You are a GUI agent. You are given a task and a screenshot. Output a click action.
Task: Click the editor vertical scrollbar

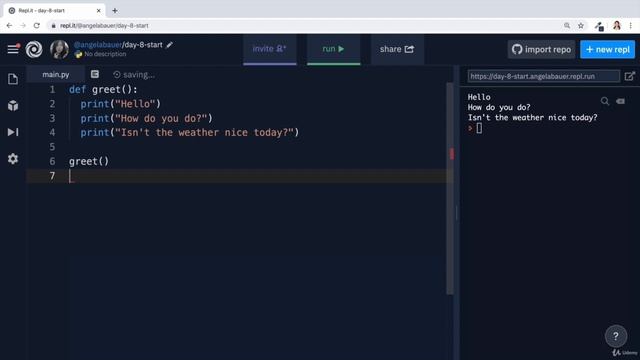tap(450, 188)
